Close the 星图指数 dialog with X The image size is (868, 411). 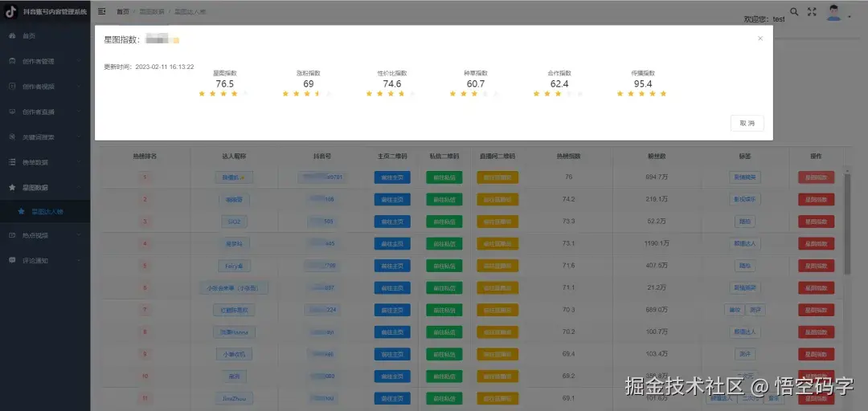point(760,39)
